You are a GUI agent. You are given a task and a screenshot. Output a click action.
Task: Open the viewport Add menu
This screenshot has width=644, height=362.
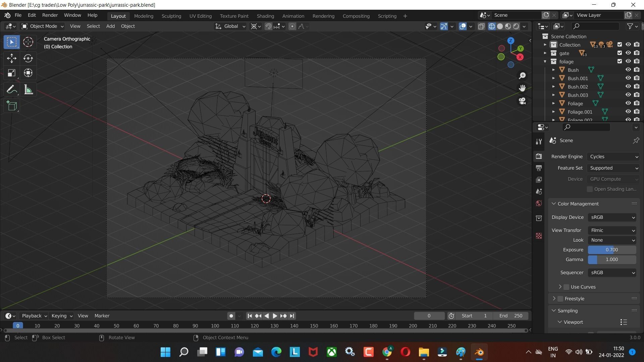(110, 26)
